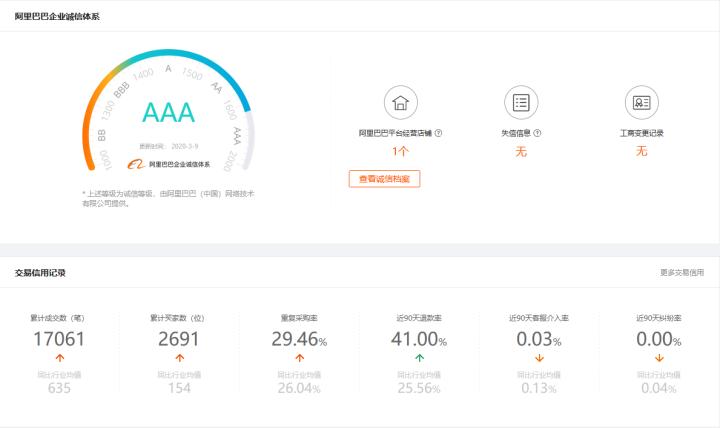Click the 累计买家数 (位) label

[177, 318]
